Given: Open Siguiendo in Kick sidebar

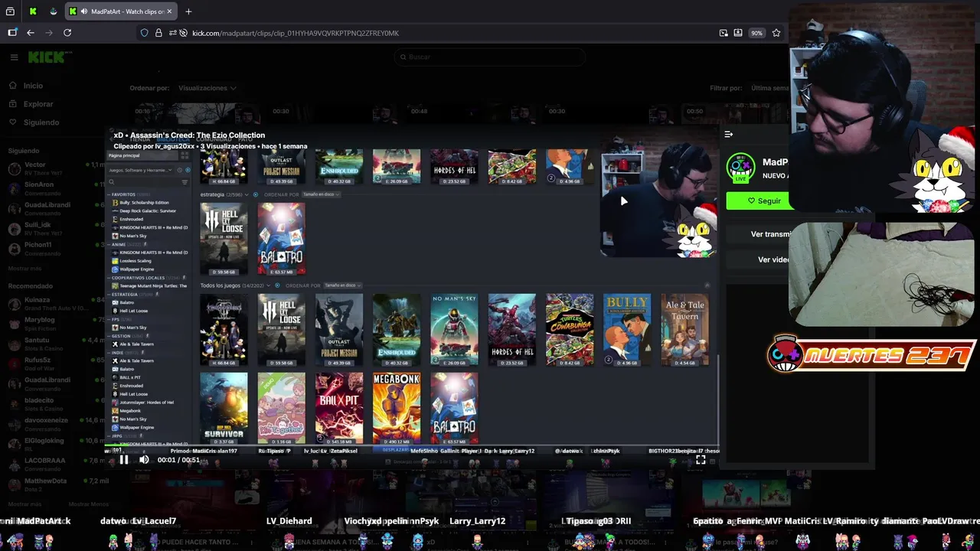Looking at the screenshot, I should 33,122.
